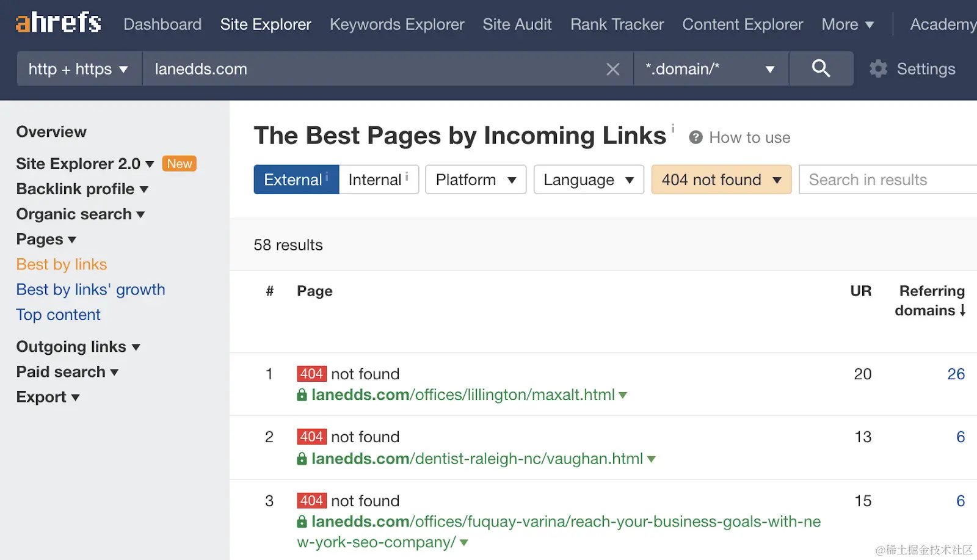Open Dashboard in top navigation
Screen dimensions: 977x560
point(162,24)
